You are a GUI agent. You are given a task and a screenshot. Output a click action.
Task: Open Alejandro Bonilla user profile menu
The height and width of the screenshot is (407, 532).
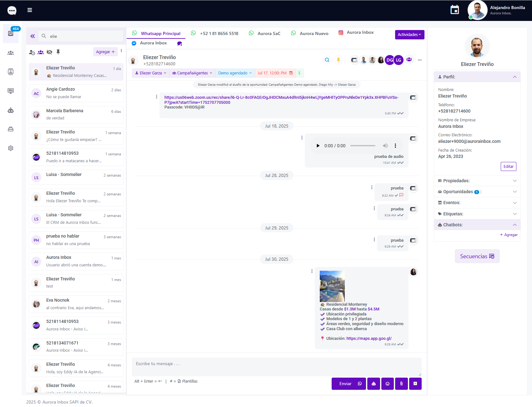point(497,10)
